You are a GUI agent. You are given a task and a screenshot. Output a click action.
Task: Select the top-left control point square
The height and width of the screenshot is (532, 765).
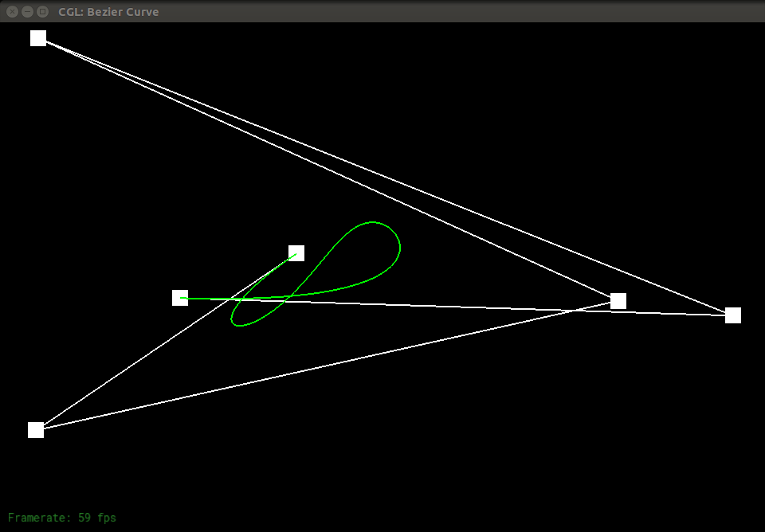coord(38,38)
